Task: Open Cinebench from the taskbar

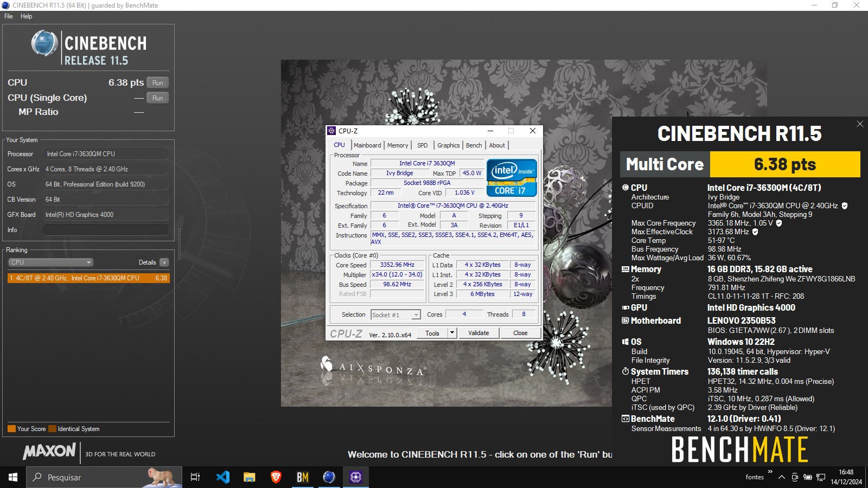Action: point(329,477)
